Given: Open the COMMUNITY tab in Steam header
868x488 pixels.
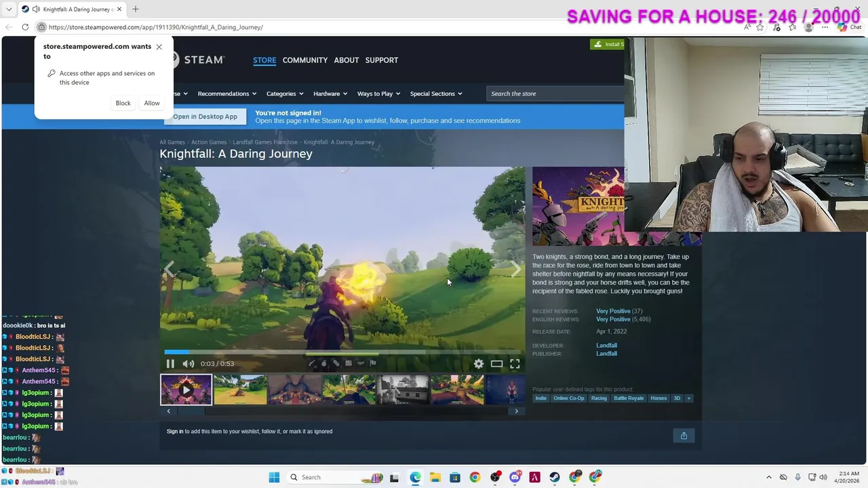Looking at the screenshot, I should click(x=305, y=60).
